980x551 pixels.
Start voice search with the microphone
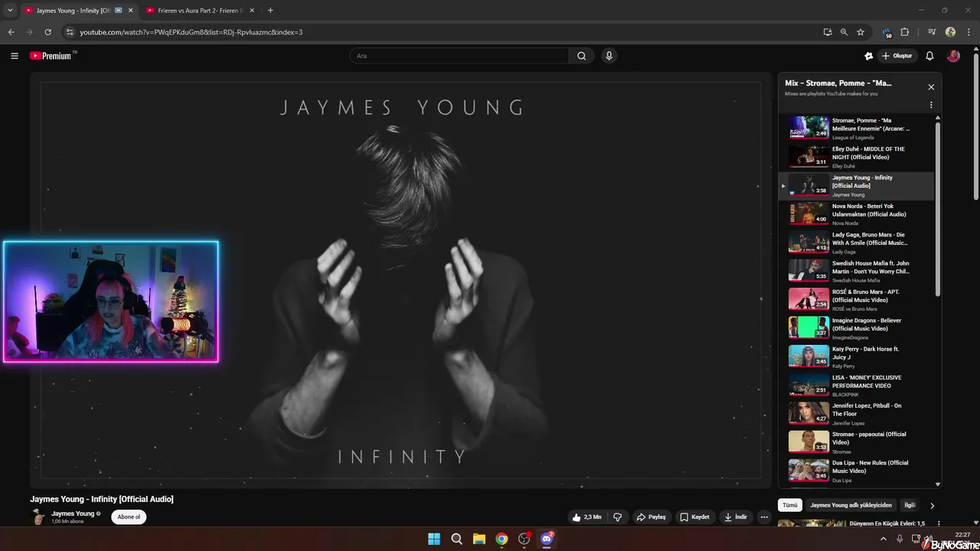click(609, 56)
